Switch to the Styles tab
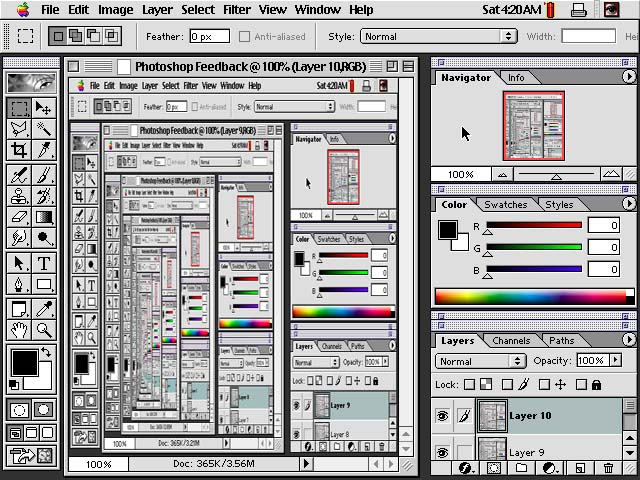This screenshot has width=640, height=480. pyautogui.click(x=559, y=204)
